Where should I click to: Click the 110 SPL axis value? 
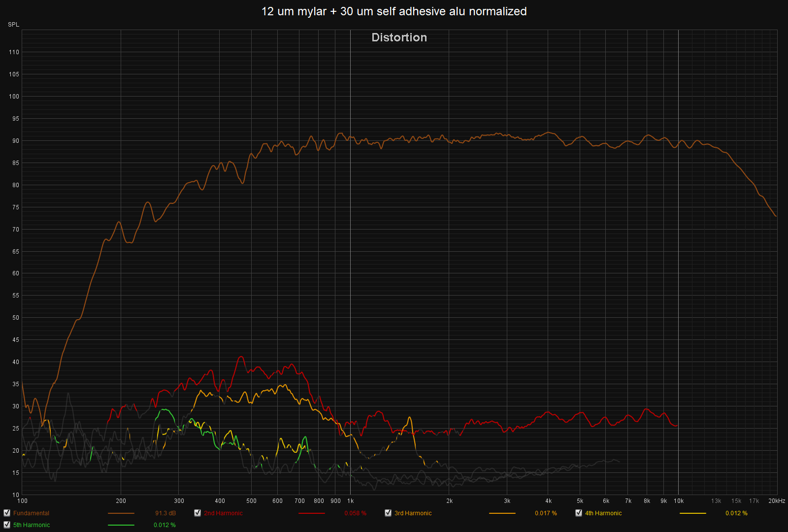(14, 52)
